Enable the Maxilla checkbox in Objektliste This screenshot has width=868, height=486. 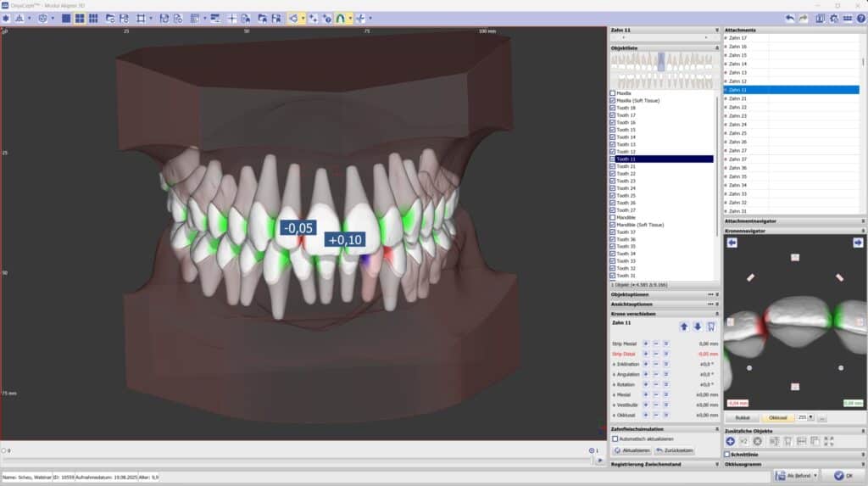[613, 92]
